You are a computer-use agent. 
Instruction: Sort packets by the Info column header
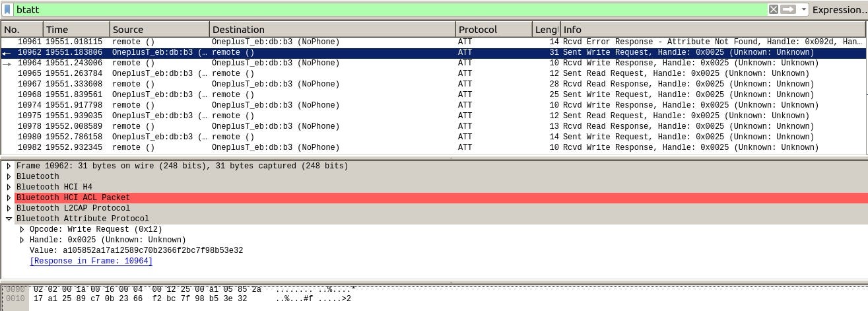[x=713, y=29]
